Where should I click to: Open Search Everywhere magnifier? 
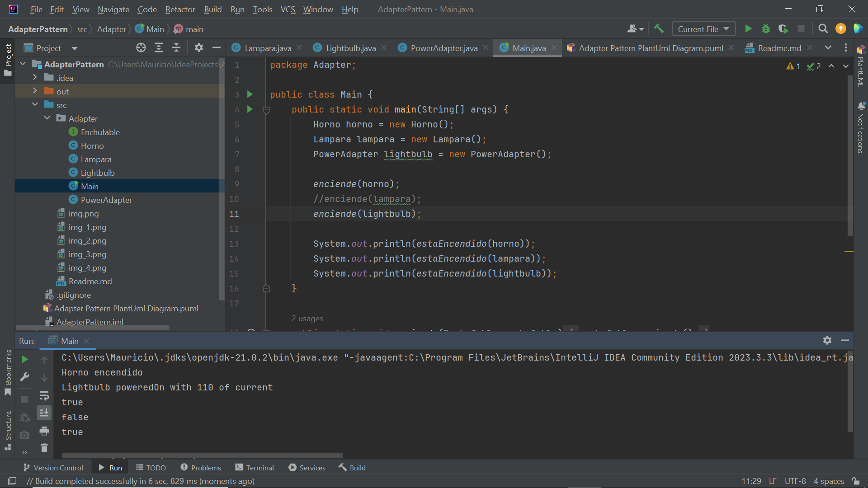(823, 29)
